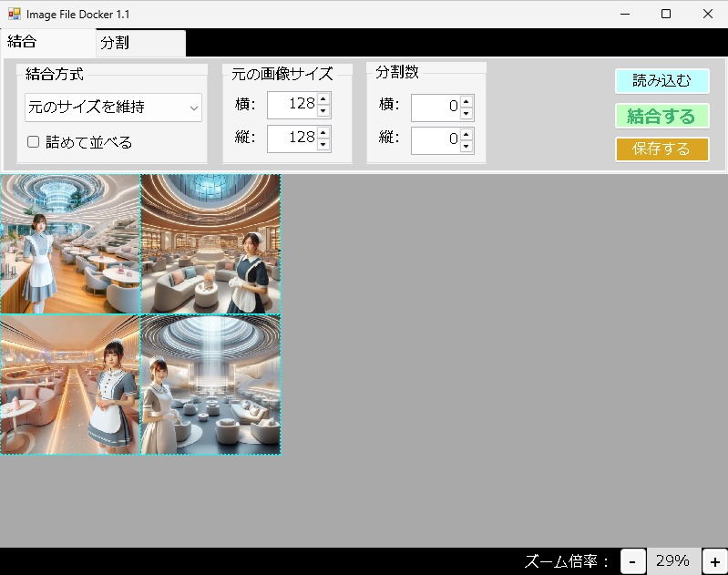Open the 結合方式 dropdown
The image size is (728, 575).
113,108
